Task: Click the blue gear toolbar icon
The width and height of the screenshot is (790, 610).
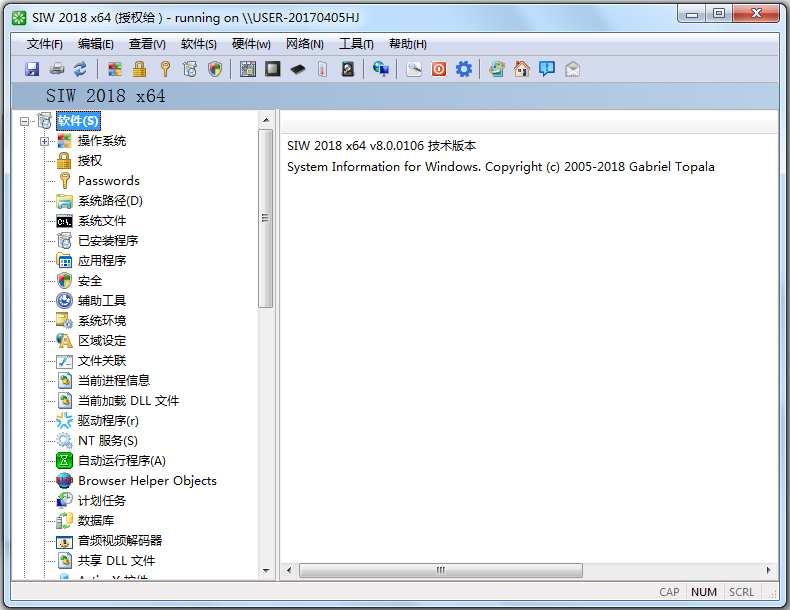Action: (x=464, y=69)
